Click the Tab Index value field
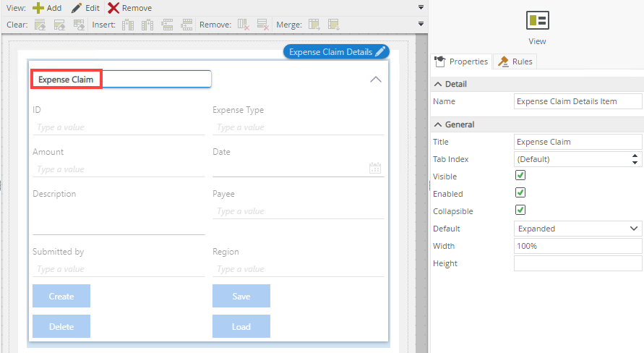This screenshot has height=353, width=644. pyautogui.click(x=572, y=159)
